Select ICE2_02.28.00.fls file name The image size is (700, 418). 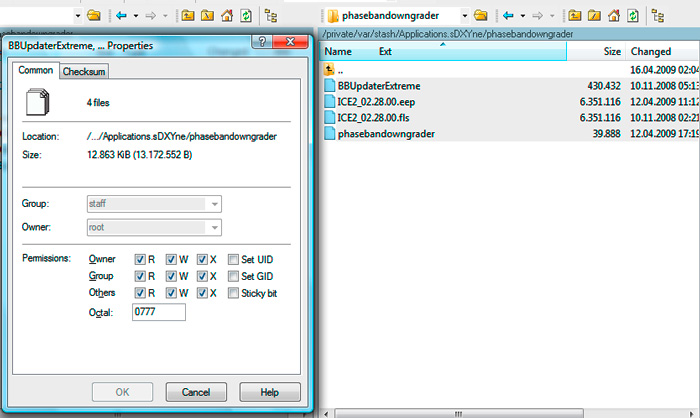[373, 118]
